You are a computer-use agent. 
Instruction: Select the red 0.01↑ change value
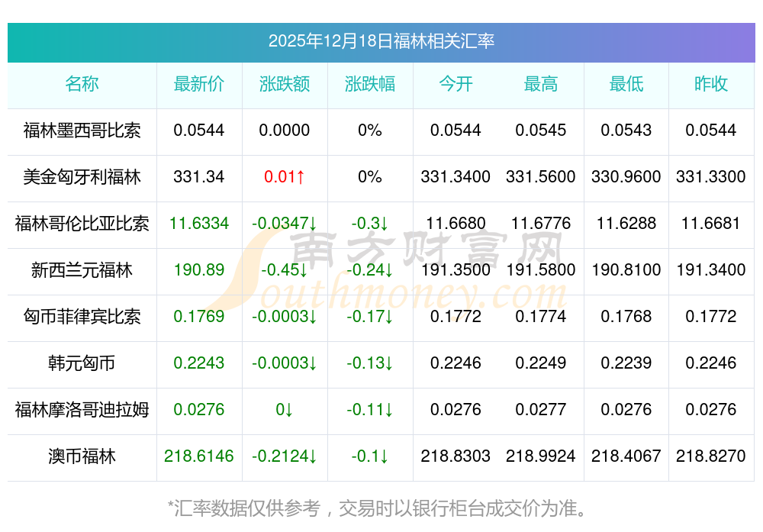pos(285,177)
